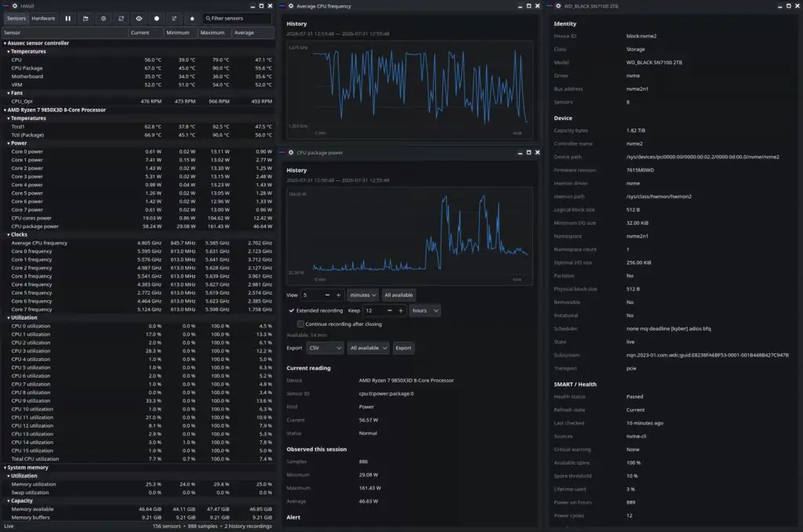Click the Average CPU frequency history graph

[409, 90]
